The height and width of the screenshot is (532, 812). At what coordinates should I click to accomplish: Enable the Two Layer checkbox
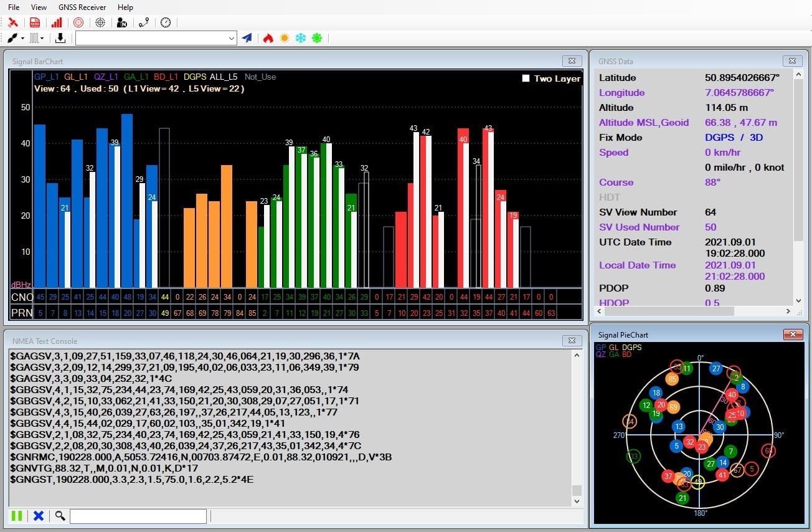pos(525,79)
